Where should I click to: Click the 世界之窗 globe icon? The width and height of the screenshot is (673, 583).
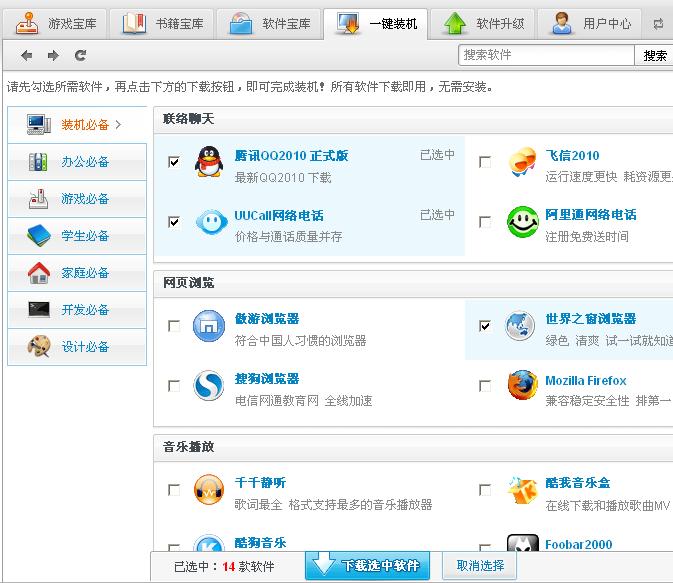click(x=520, y=326)
